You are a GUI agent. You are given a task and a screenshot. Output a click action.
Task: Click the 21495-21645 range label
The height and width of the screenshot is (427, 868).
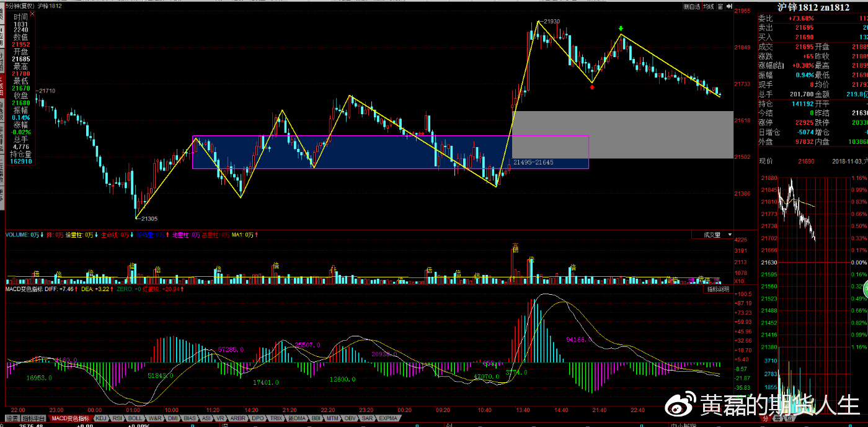pyautogui.click(x=533, y=163)
